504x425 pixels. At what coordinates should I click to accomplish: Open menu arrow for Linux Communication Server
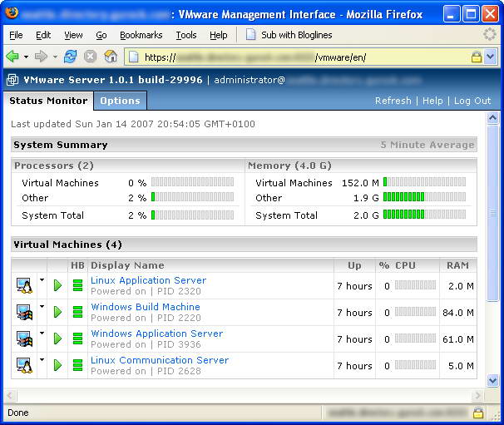click(x=42, y=360)
